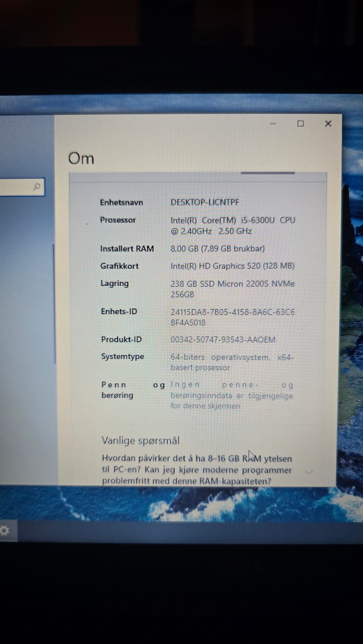Click the Systemtype label
Screen dimensions: 363x644
(122, 357)
